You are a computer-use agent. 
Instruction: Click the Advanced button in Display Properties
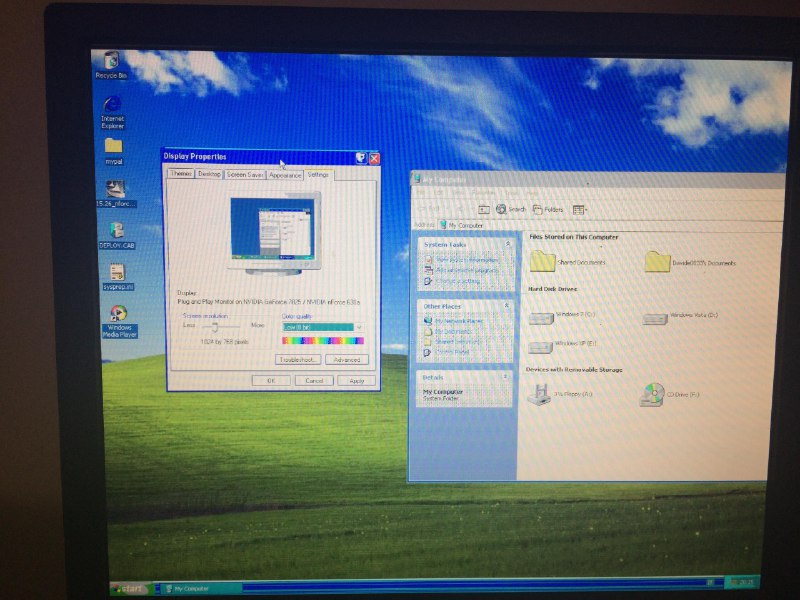(347, 360)
